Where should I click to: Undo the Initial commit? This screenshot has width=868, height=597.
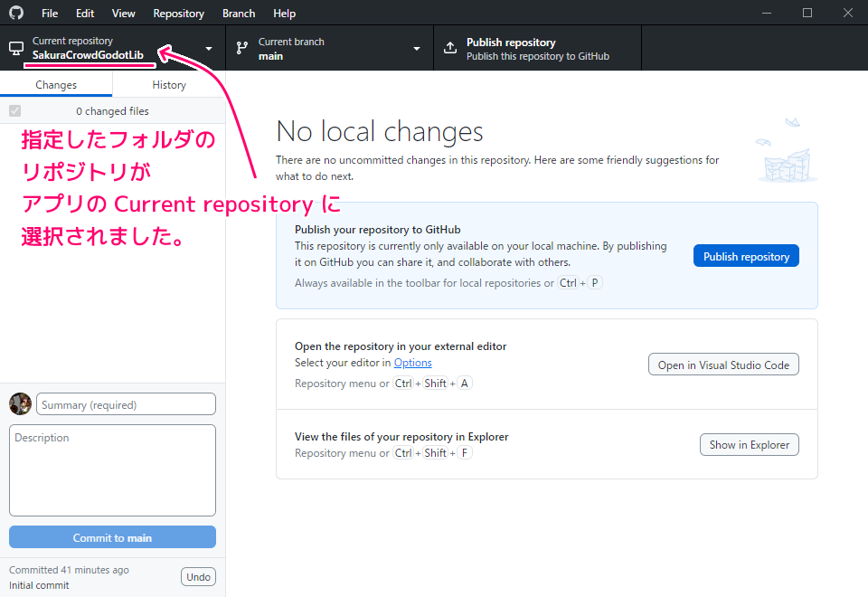[198, 576]
